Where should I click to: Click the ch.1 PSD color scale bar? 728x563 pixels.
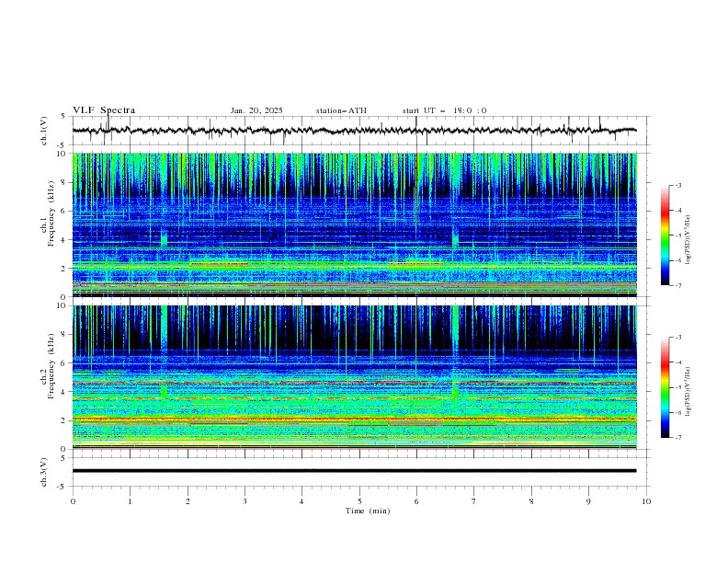click(665, 236)
